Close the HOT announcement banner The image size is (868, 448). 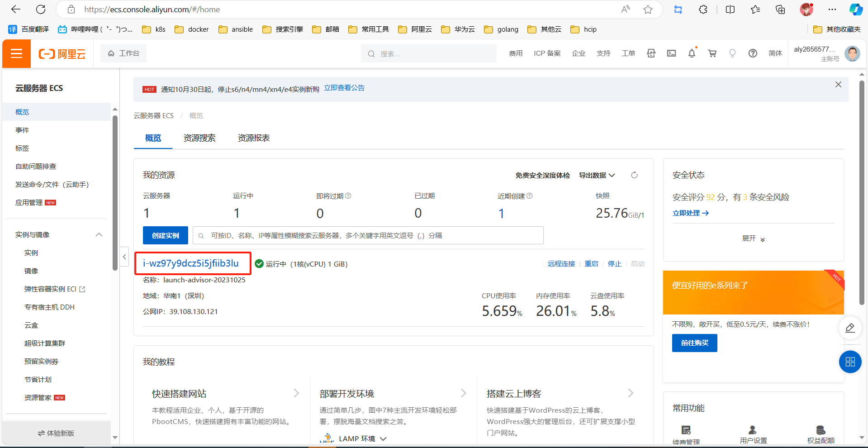[838, 85]
